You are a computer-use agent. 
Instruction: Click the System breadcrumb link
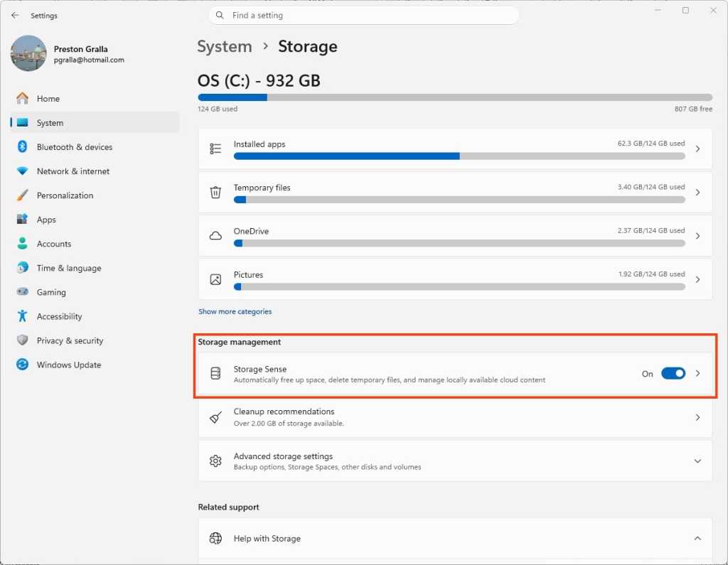pyautogui.click(x=224, y=46)
